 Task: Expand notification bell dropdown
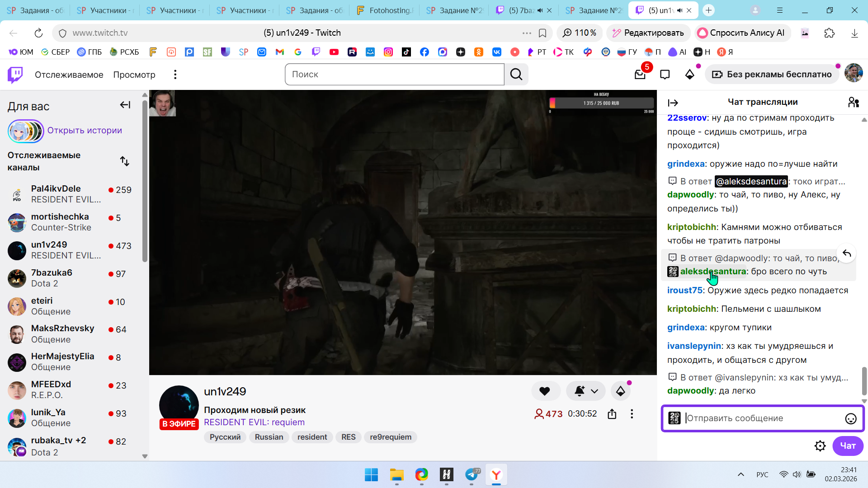(x=594, y=391)
